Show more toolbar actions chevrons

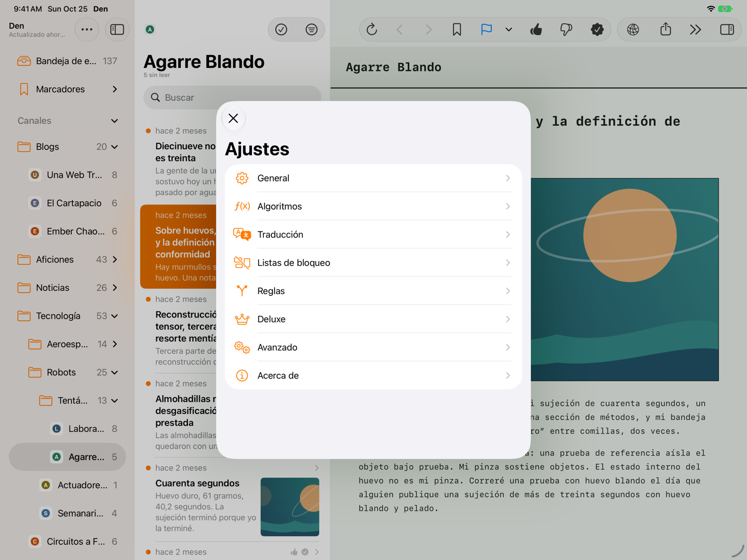pyautogui.click(x=695, y=29)
